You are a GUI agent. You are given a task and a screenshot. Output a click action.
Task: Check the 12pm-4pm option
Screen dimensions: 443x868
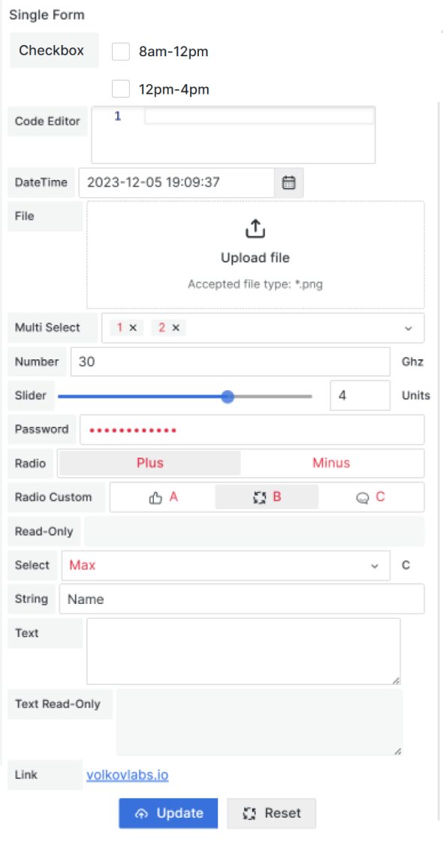click(x=120, y=88)
